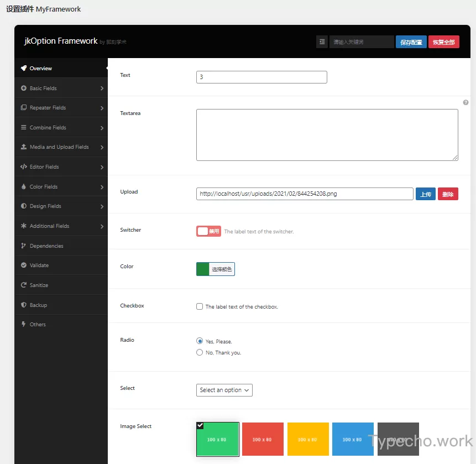Screen dimensions: 476x464
Task: Expand the Repeater Fields chevron
Action: click(x=102, y=108)
